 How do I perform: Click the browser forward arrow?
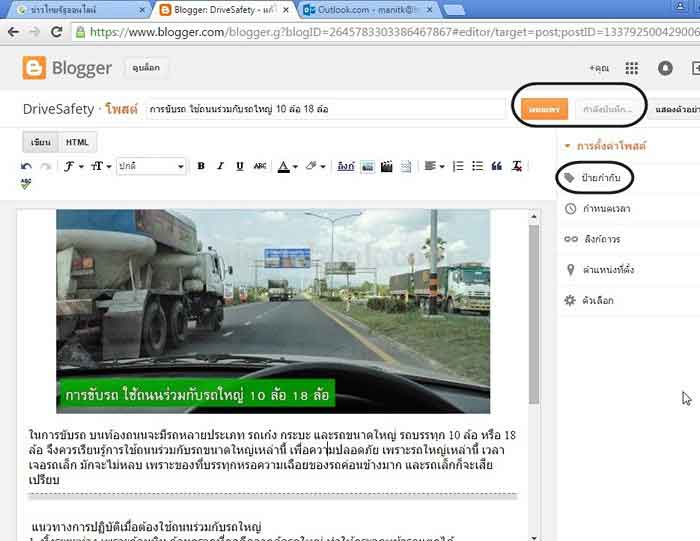34,32
